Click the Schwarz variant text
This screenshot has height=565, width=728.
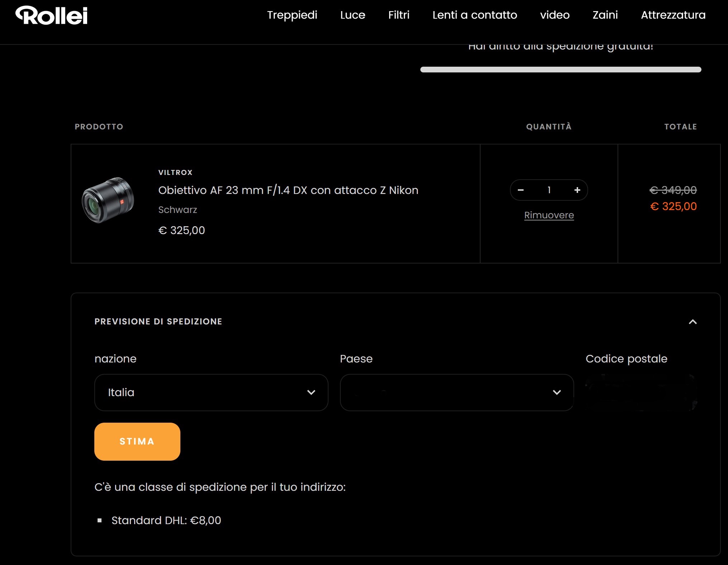click(x=178, y=210)
